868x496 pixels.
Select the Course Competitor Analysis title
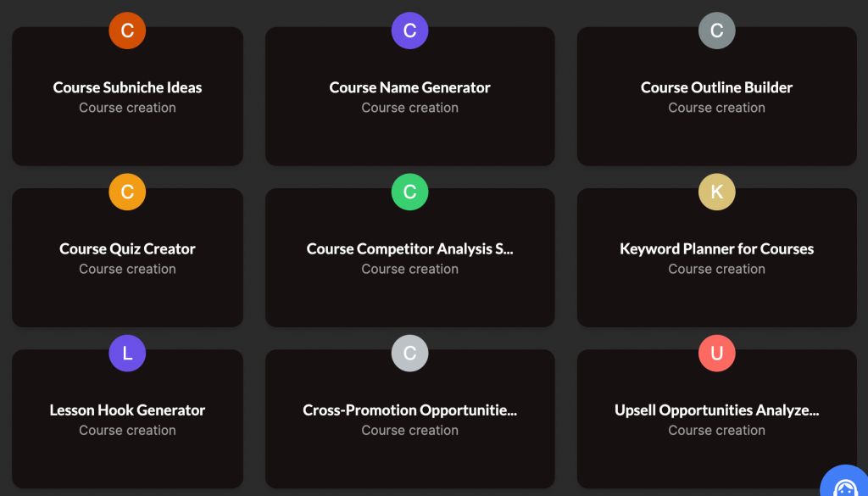pos(409,249)
